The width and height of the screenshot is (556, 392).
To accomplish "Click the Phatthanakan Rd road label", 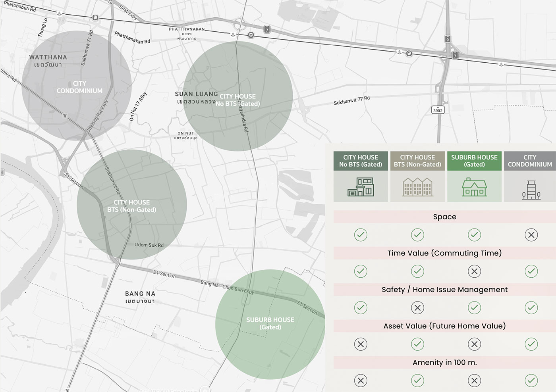I will click(x=132, y=38).
